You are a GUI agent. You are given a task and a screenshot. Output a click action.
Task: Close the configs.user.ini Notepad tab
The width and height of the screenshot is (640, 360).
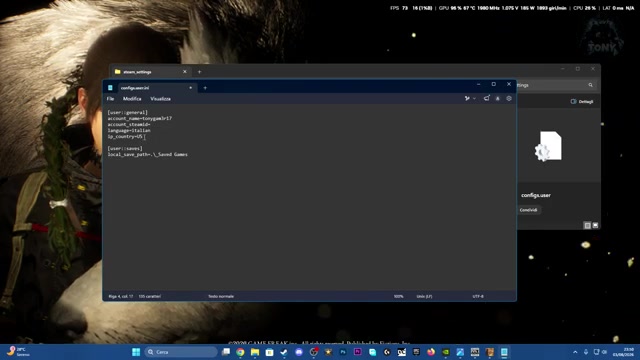191,88
